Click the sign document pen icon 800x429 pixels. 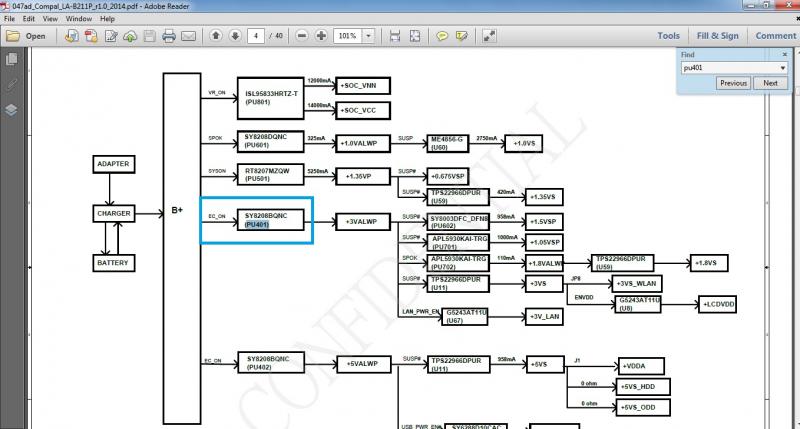pyautogui.click(x=111, y=36)
